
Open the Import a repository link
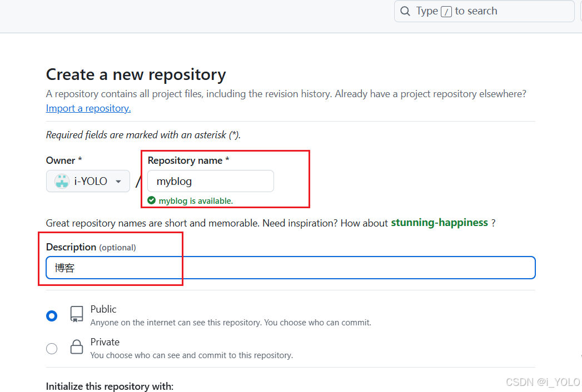(x=88, y=108)
